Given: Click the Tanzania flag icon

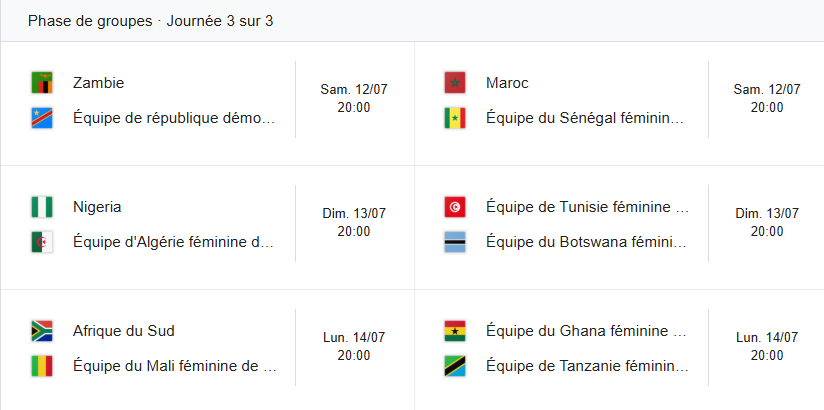Looking at the screenshot, I should (455, 366).
